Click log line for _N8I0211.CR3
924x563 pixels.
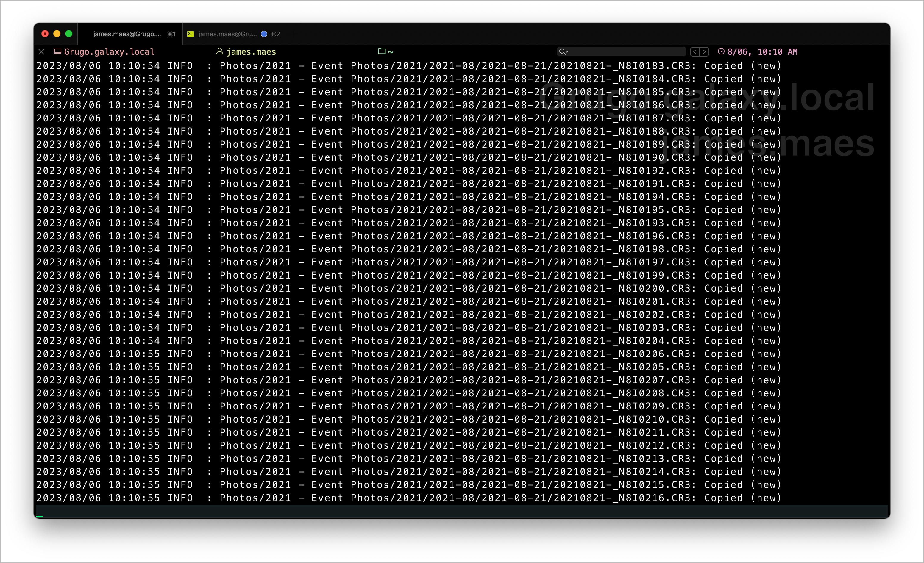[409, 433]
